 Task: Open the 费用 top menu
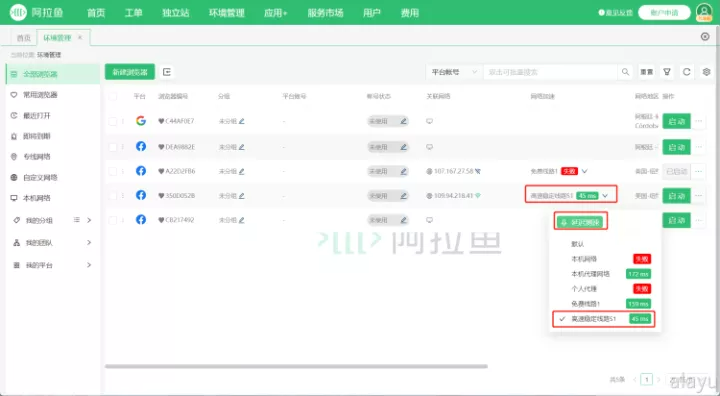click(x=410, y=13)
